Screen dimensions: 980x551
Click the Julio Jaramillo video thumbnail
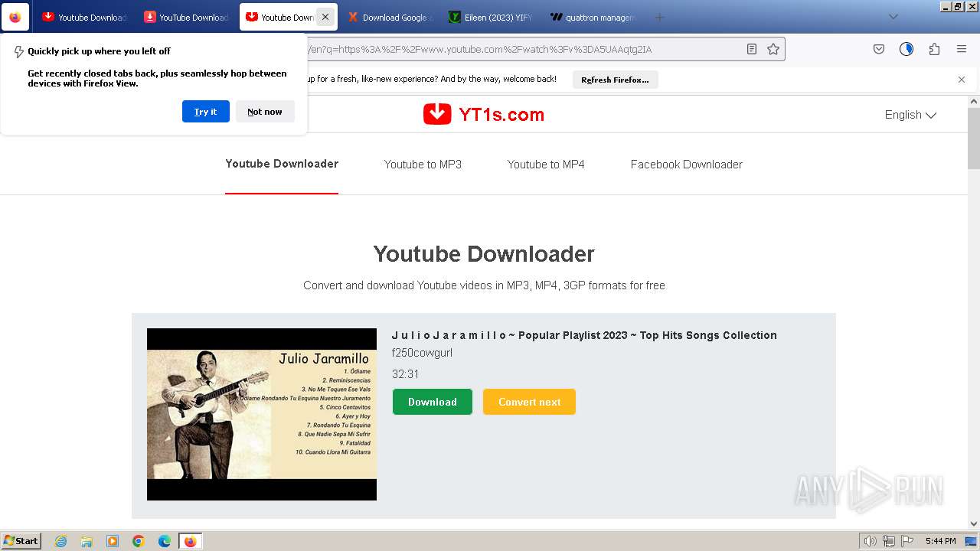pos(262,414)
